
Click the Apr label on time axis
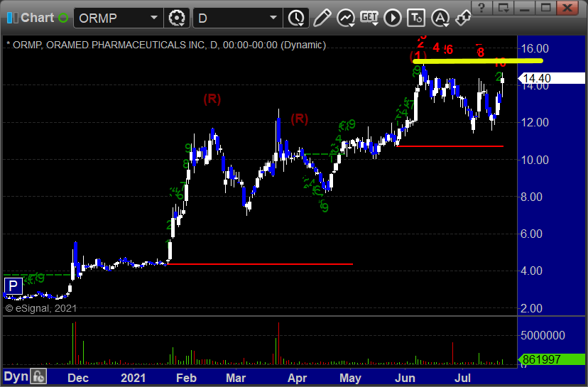[x=297, y=378]
